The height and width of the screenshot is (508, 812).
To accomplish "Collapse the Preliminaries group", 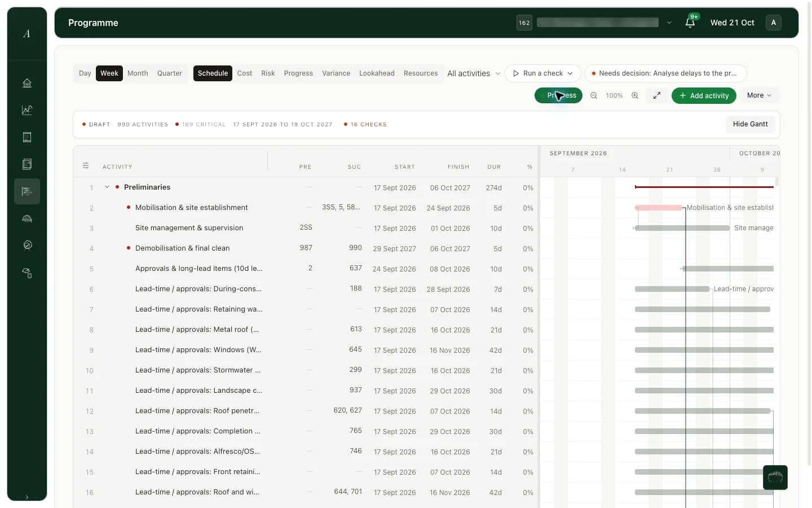I will [x=107, y=187].
